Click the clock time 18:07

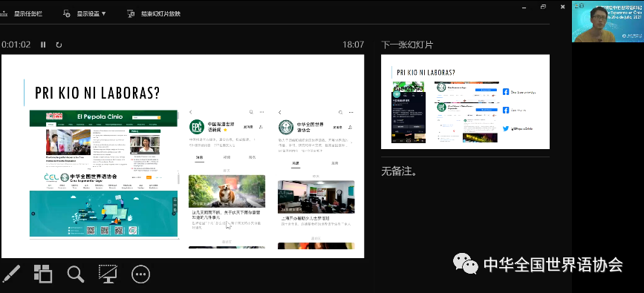point(354,45)
